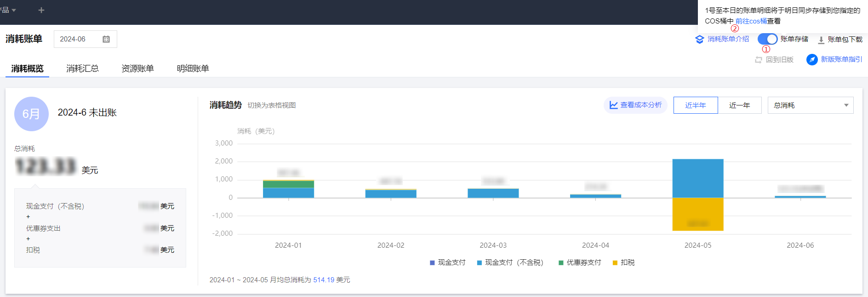Click the plus icon in top bar

41,10
